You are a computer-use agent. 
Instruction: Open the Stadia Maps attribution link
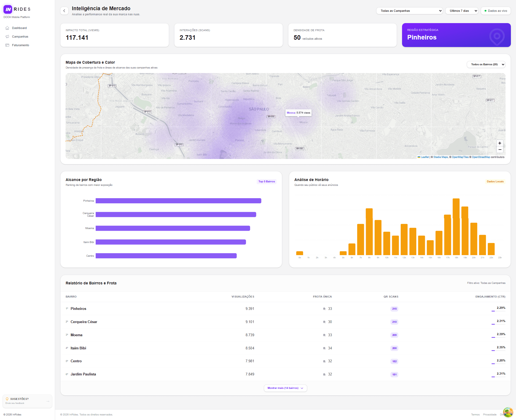tap(440, 157)
